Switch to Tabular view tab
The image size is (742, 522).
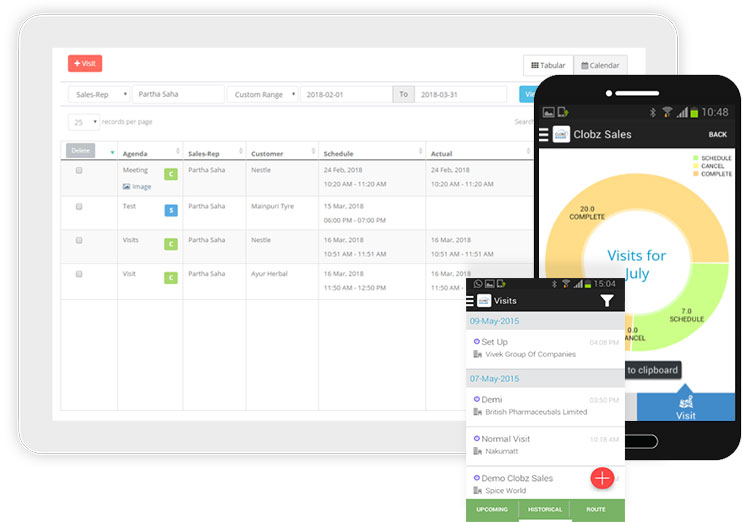tap(548, 65)
